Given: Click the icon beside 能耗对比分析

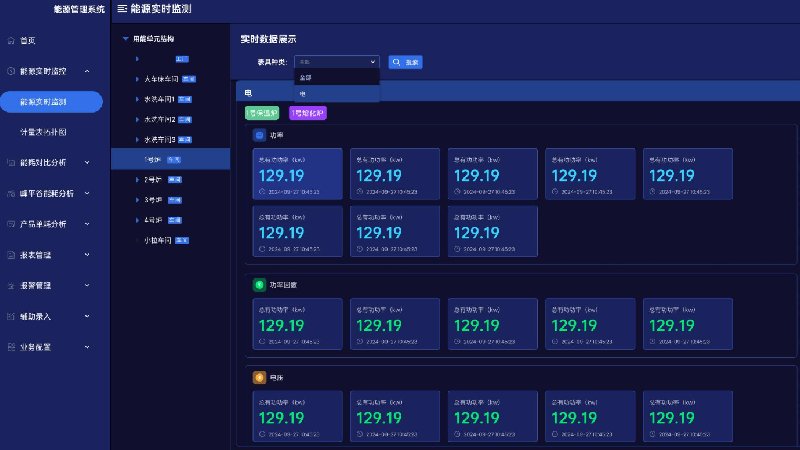Looking at the screenshot, I should click(x=11, y=163).
